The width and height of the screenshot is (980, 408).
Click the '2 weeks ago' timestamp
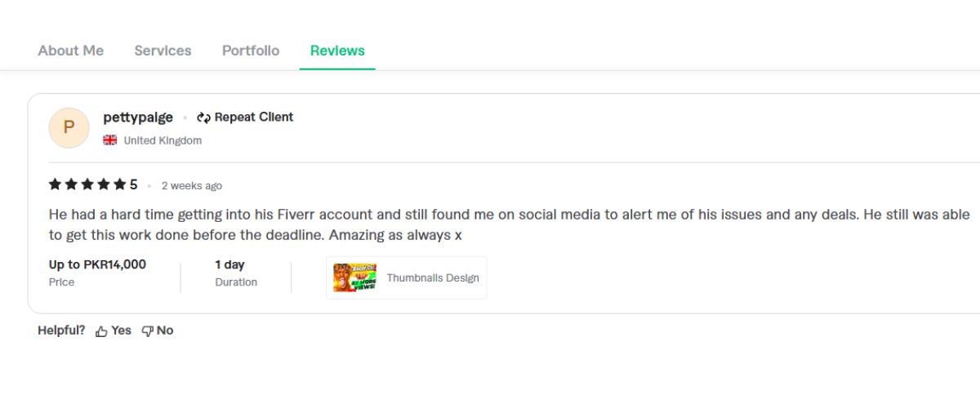tap(192, 186)
